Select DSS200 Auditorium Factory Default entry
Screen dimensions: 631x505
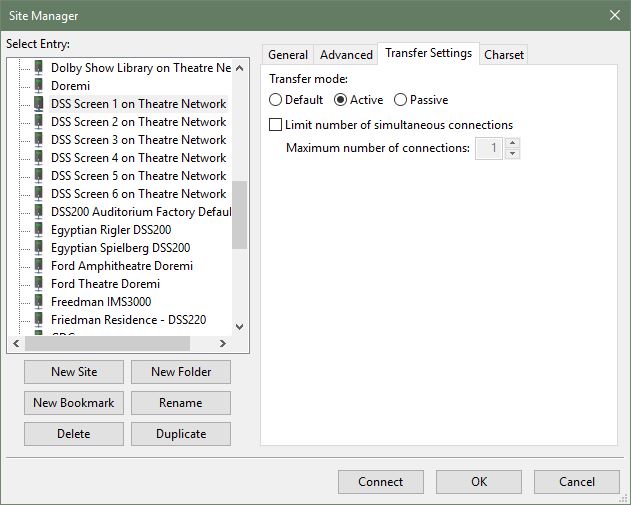(x=141, y=212)
